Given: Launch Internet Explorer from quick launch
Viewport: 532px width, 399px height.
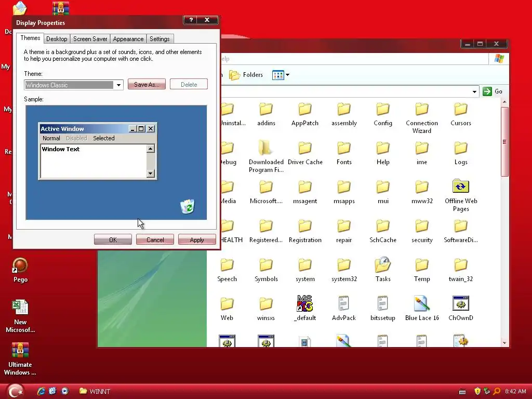Looking at the screenshot, I should (42, 391).
